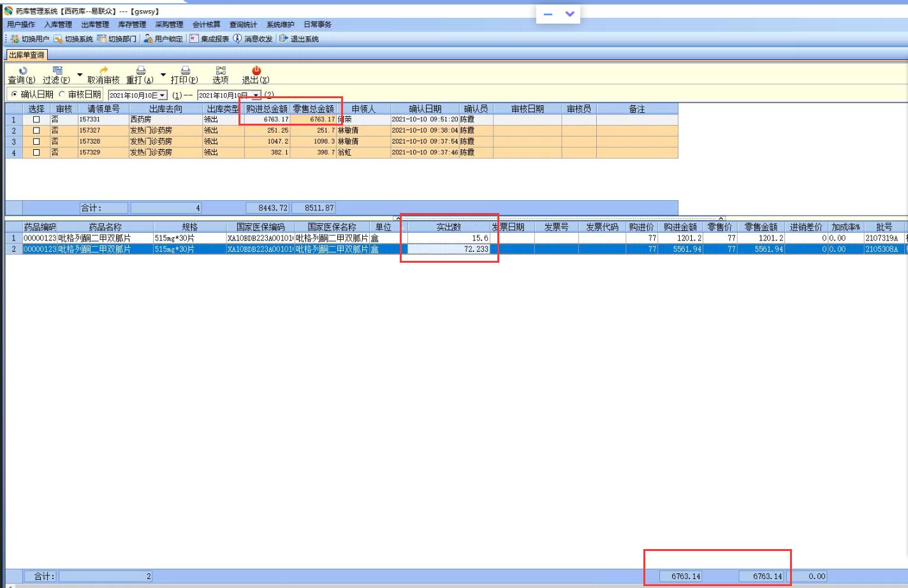Select the 西药房 destination cell

click(166, 119)
